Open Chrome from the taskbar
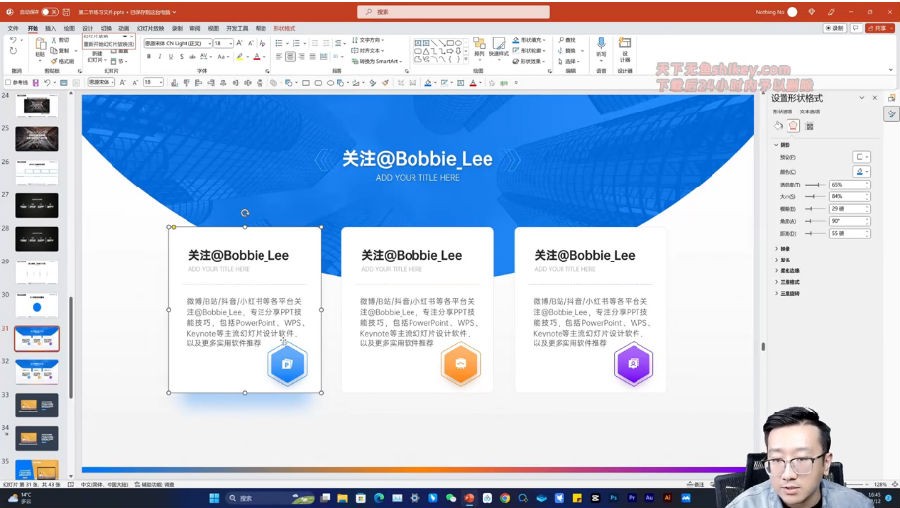Viewport: 900px width, 508px height. tap(505, 498)
